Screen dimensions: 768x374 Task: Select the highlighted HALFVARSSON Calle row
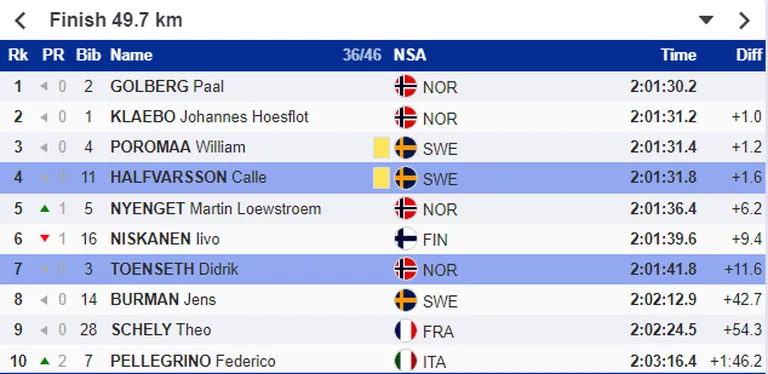tap(384, 178)
